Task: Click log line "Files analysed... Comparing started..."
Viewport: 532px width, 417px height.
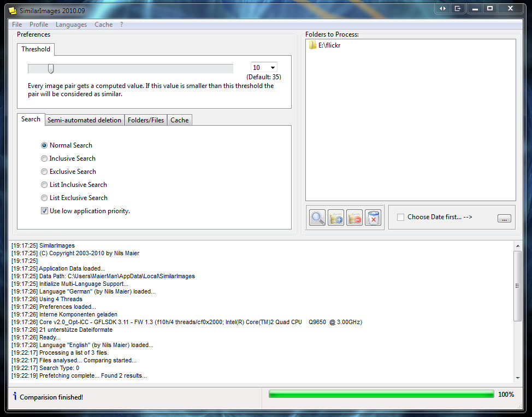Action: coord(74,360)
